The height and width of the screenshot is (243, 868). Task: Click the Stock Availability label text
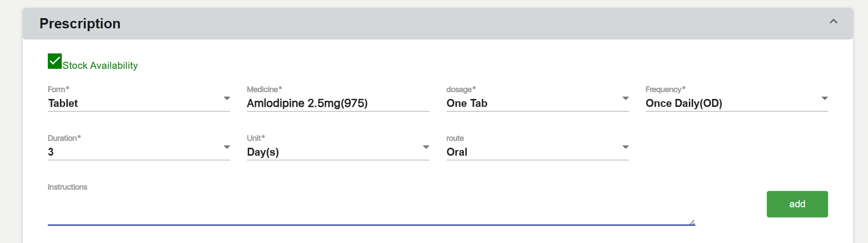click(100, 66)
